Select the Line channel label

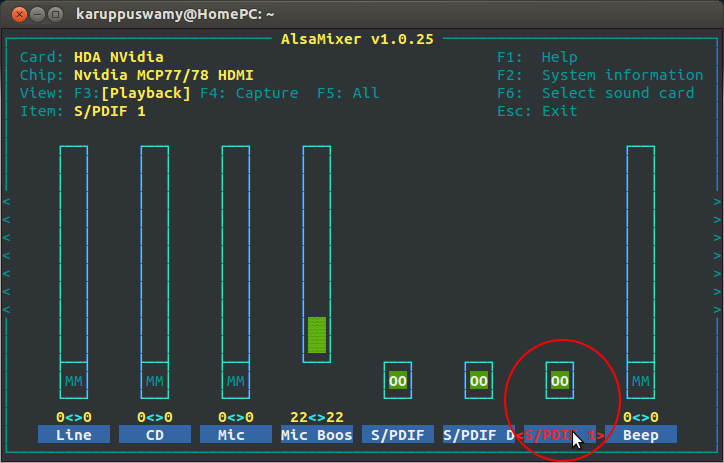[74, 434]
